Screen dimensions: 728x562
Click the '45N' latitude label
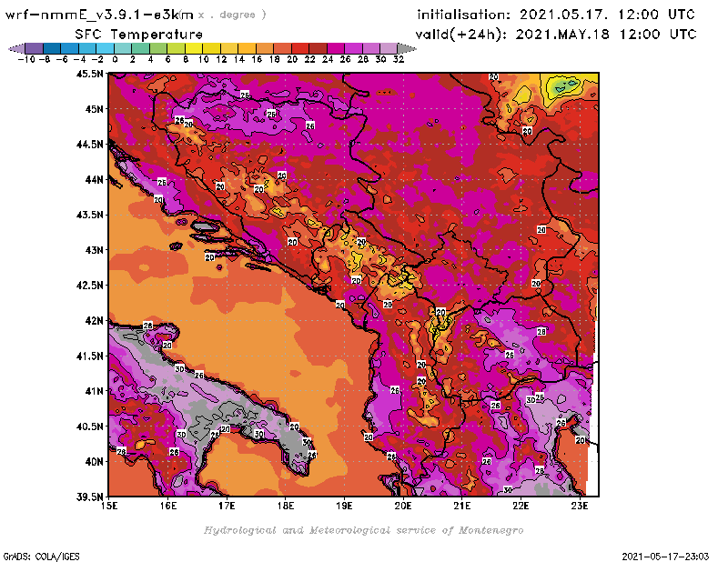click(94, 109)
